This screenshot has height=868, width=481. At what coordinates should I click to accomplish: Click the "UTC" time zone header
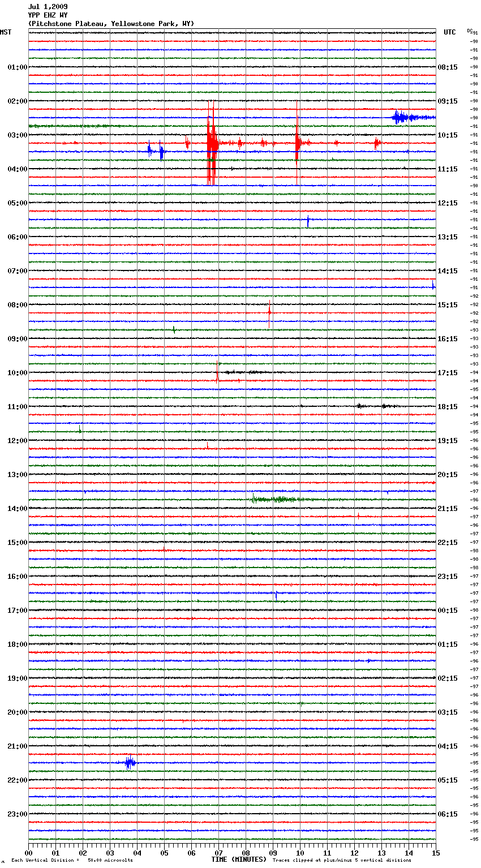coord(450,32)
